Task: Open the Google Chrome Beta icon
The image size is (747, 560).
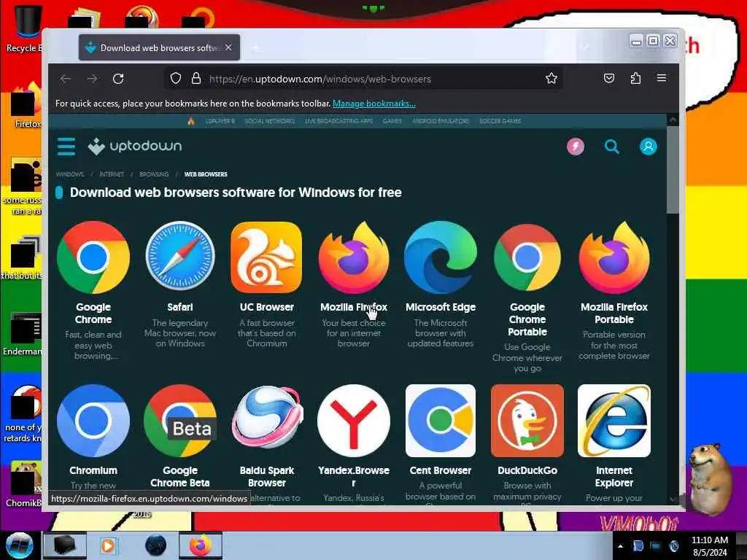Action: point(180,421)
